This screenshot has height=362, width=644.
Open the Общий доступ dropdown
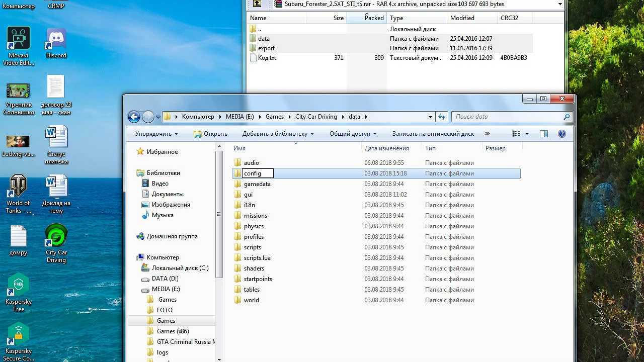(x=353, y=134)
